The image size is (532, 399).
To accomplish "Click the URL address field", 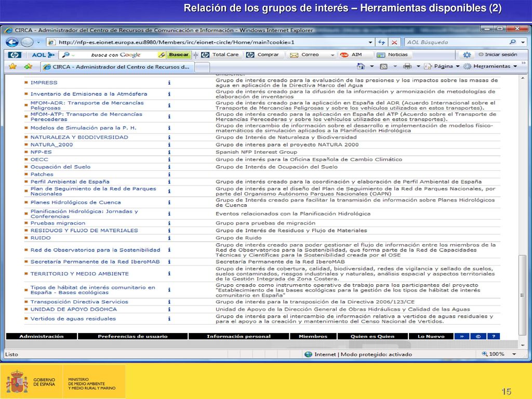I will tap(210, 43).
